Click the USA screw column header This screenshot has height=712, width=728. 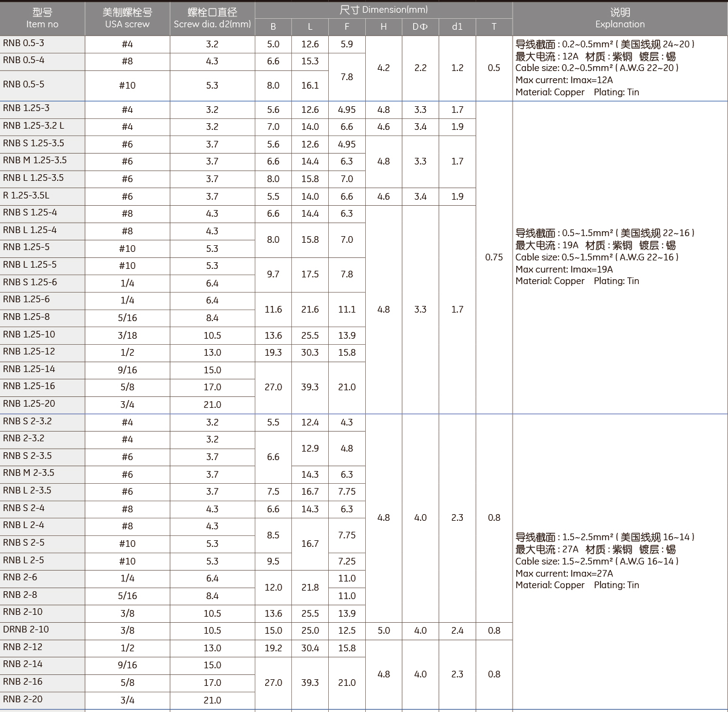(127, 18)
